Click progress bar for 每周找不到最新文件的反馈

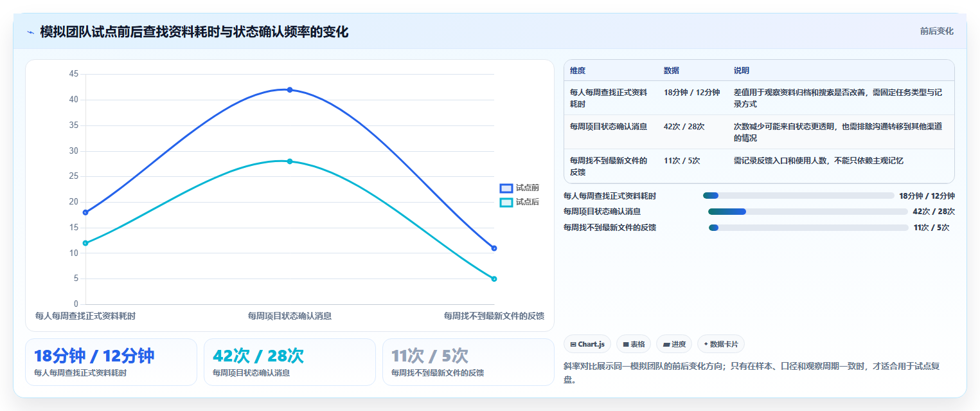pyautogui.click(x=808, y=228)
